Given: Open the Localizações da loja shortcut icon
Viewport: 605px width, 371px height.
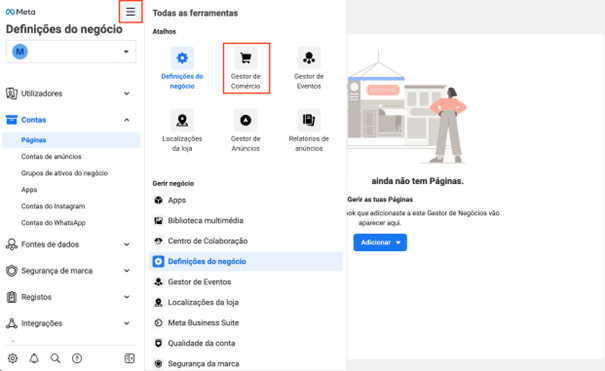Looking at the screenshot, I should coord(182,120).
